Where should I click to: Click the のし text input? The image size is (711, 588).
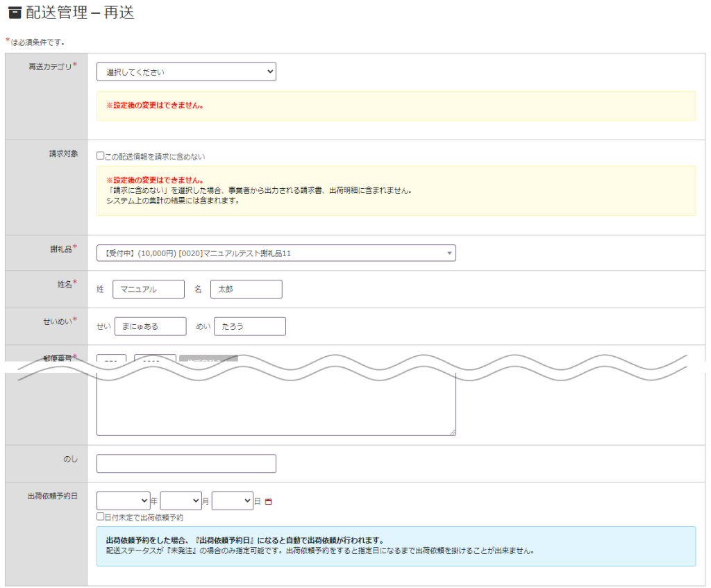186,464
